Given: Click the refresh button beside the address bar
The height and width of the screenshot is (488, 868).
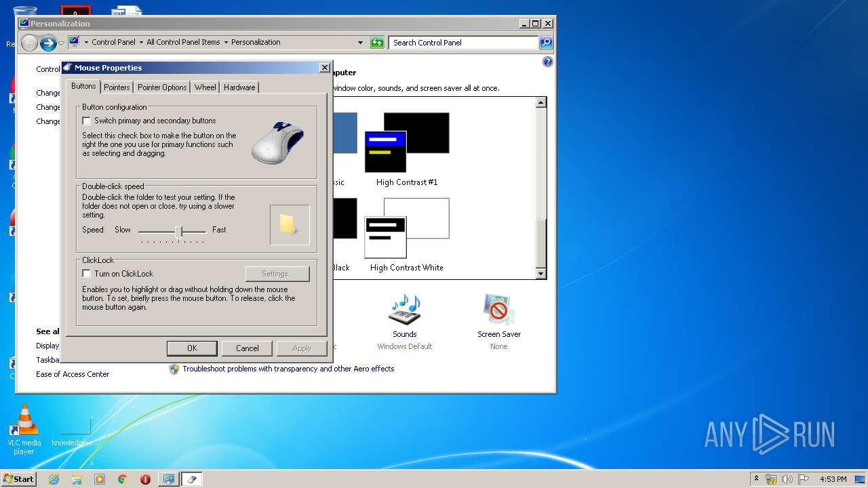Looking at the screenshot, I should tap(377, 43).
